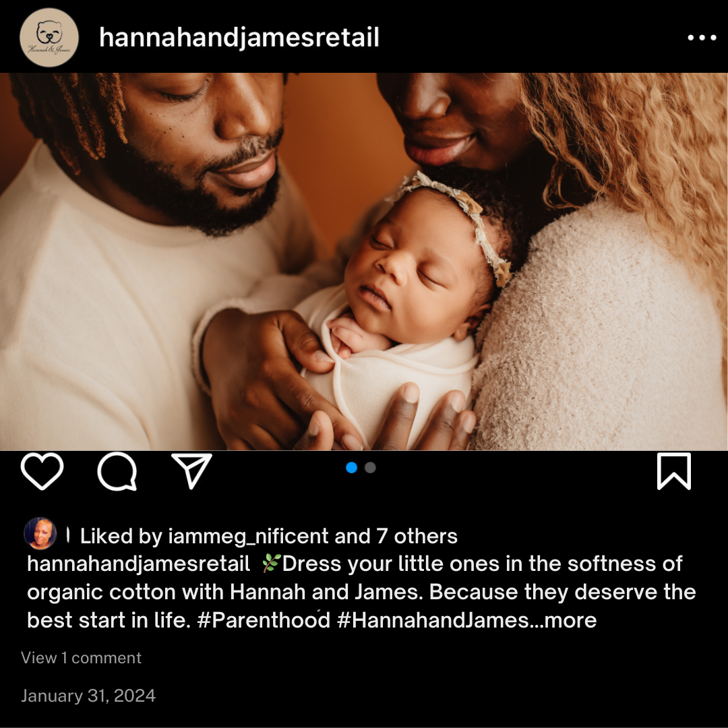Viewport: 728px width, 728px height.
Task: Open the hannahandjamesretail name in caption
Action: click(138, 564)
